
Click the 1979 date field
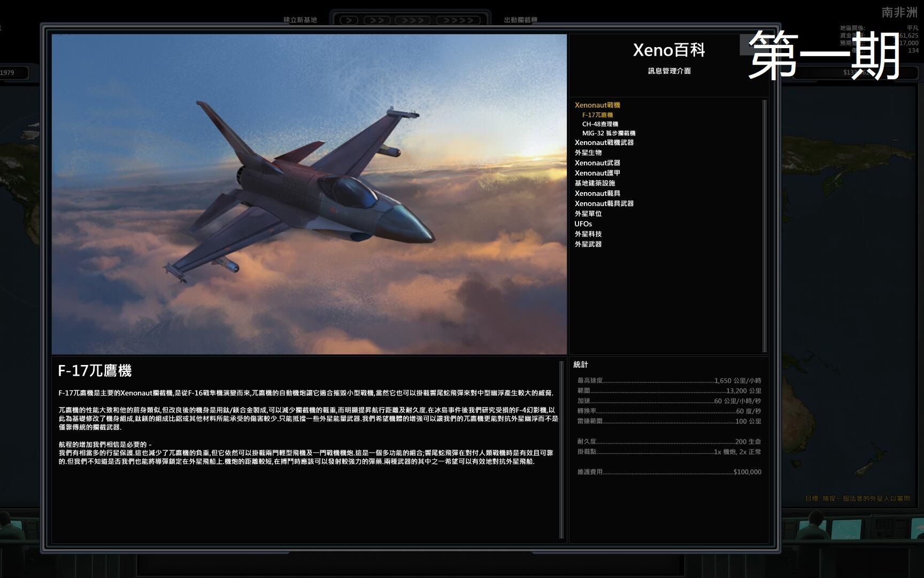pyautogui.click(x=13, y=73)
